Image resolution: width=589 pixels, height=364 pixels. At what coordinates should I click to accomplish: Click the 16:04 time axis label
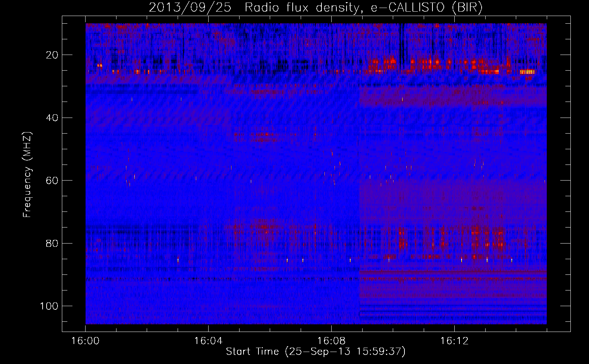[208, 341]
